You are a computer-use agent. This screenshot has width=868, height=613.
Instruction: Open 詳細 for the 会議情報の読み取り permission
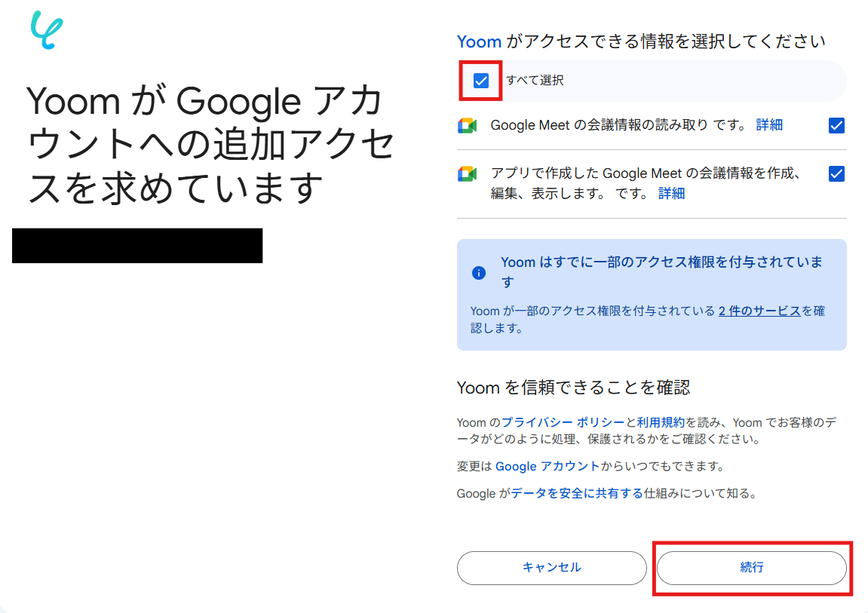769,125
